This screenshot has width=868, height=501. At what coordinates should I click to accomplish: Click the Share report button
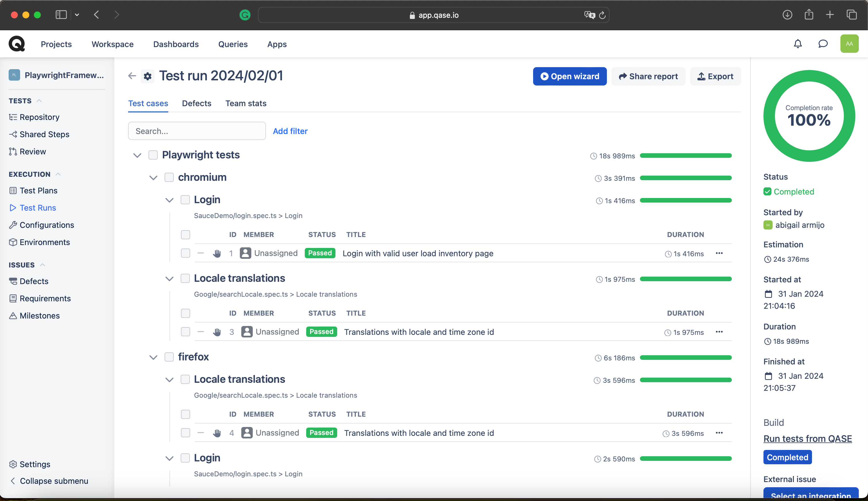pos(648,76)
